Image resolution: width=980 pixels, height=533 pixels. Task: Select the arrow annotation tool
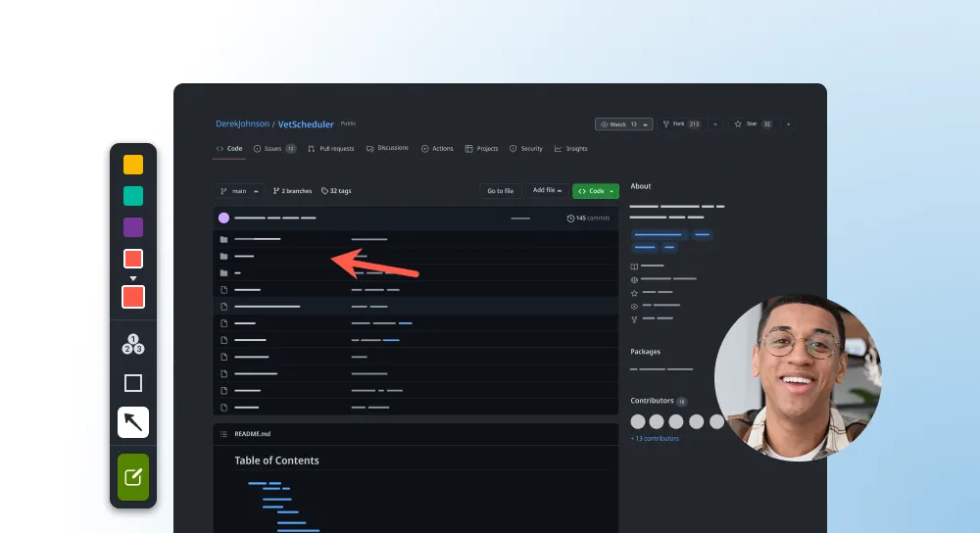[133, 422]
